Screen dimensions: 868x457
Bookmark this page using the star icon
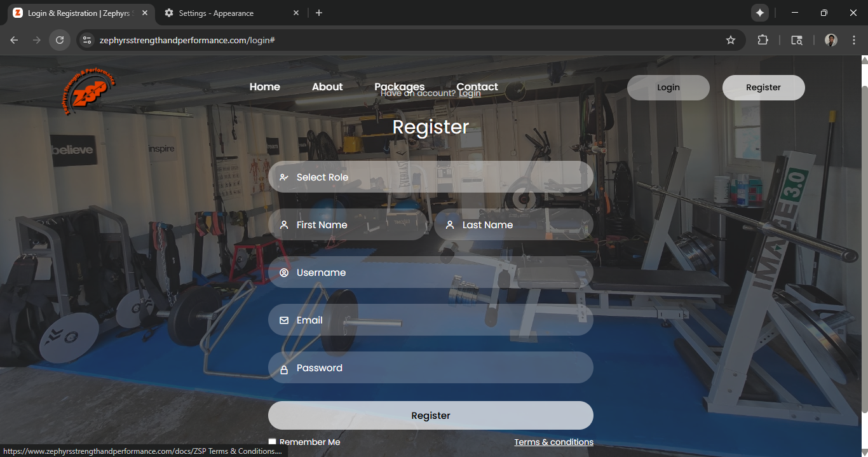click(x=730, y=39)
